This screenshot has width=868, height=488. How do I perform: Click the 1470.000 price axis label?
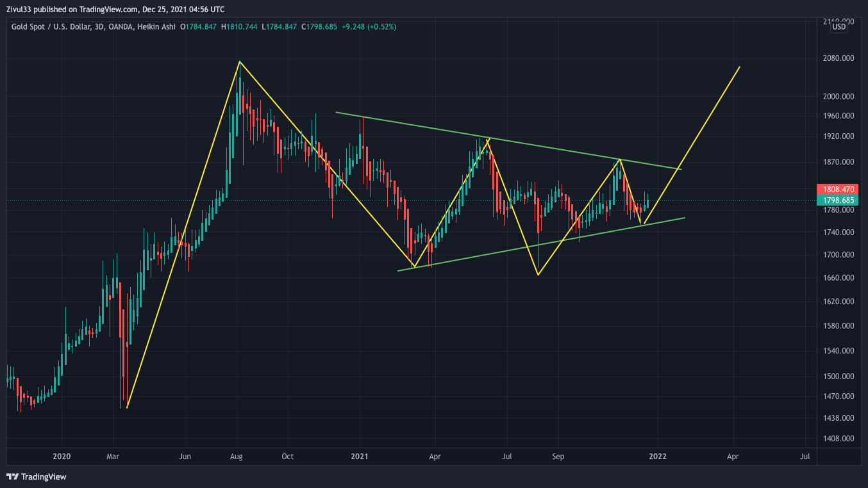(x=839, y=396)
